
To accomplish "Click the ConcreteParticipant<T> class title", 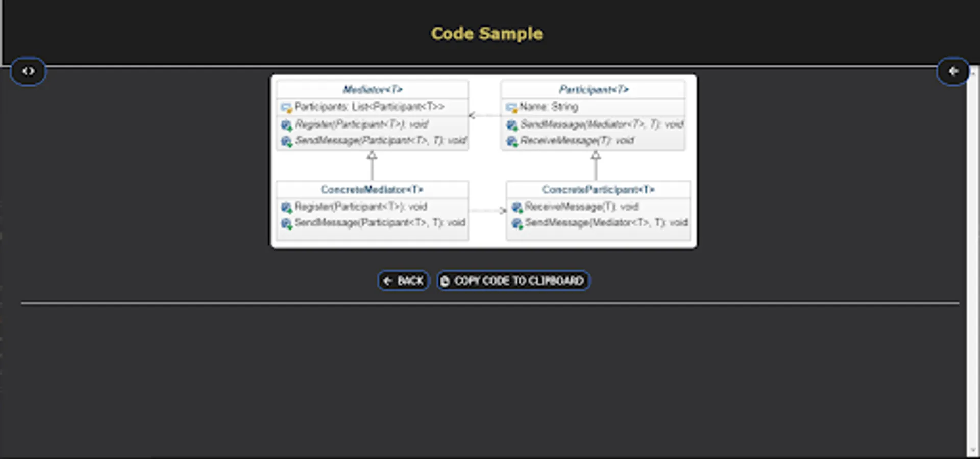I will click(598, 189).
